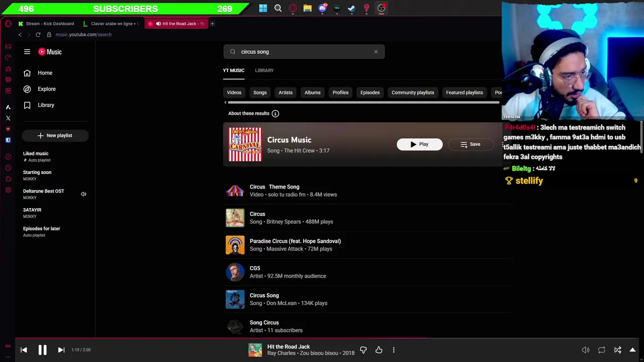Open The Hit Crew artist link
Viewport: 644px width, 362px height.
click(x=299, y=151)
